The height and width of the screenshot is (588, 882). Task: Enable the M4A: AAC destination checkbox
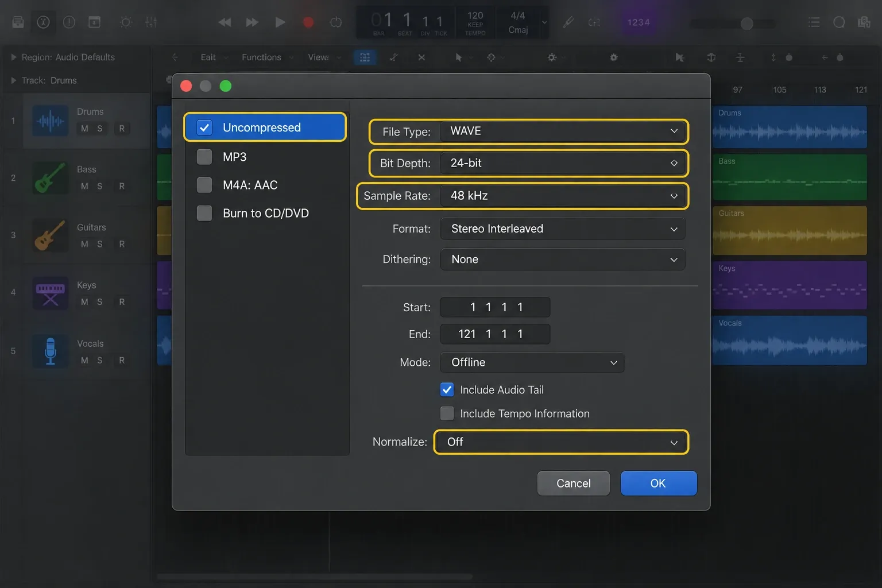[x=204, y=185]
